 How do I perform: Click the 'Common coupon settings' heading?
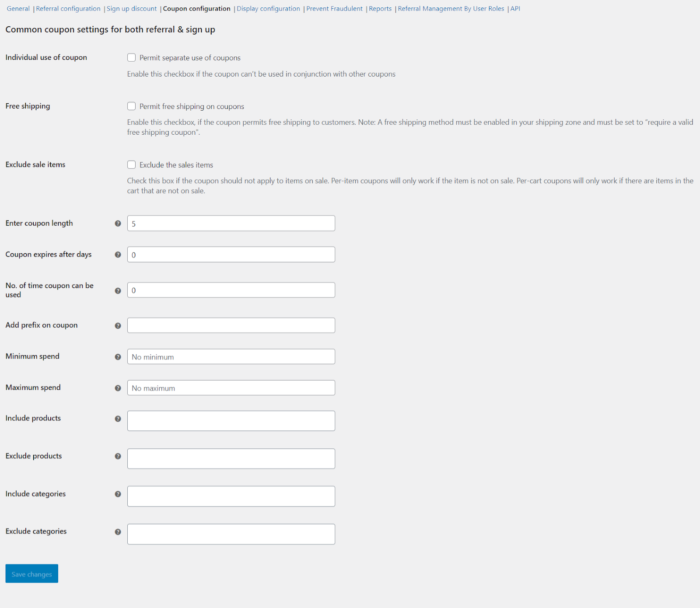point(110,29)
